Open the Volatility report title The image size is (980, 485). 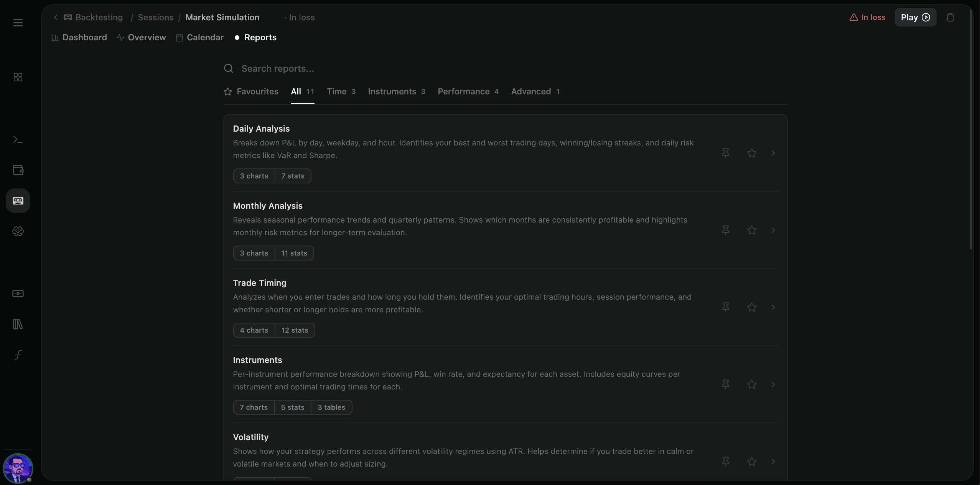[250, 437]
